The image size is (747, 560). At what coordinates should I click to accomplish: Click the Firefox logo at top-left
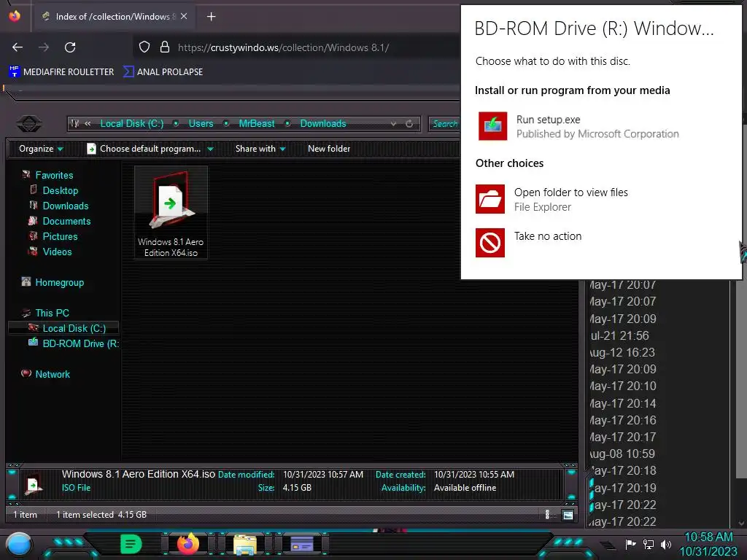[x=15, y=16]
